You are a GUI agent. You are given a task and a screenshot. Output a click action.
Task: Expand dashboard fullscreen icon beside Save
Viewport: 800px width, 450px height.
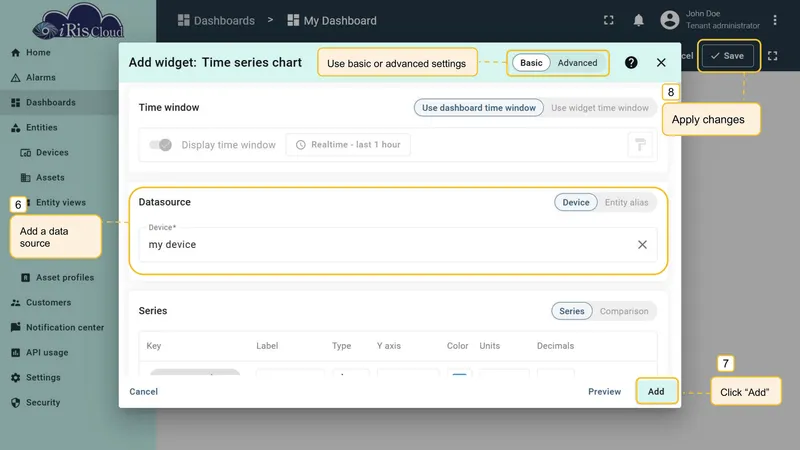pos(772,56)
